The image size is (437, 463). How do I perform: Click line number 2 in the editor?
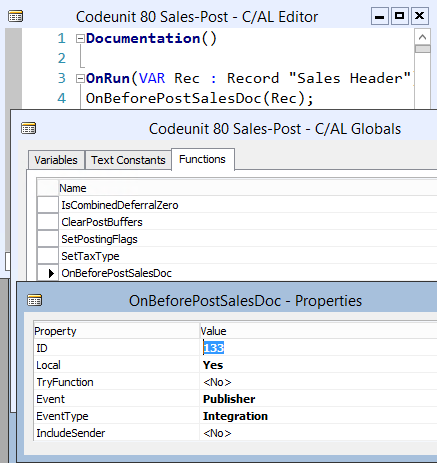pos(62,58)
